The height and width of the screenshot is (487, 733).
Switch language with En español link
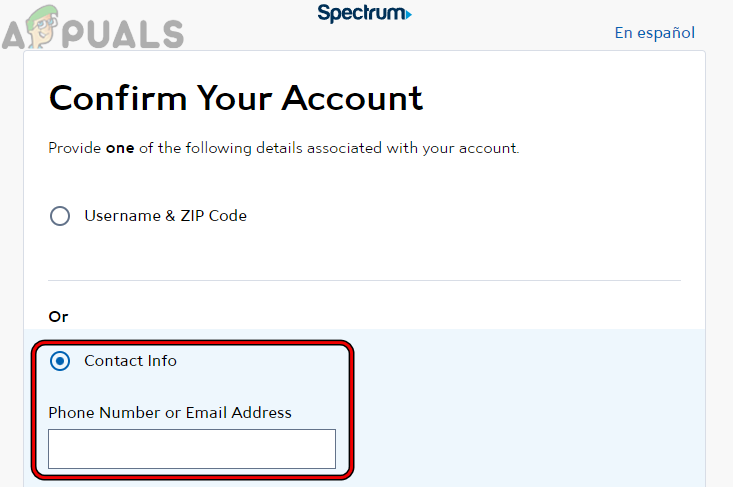tap(654, 33)
